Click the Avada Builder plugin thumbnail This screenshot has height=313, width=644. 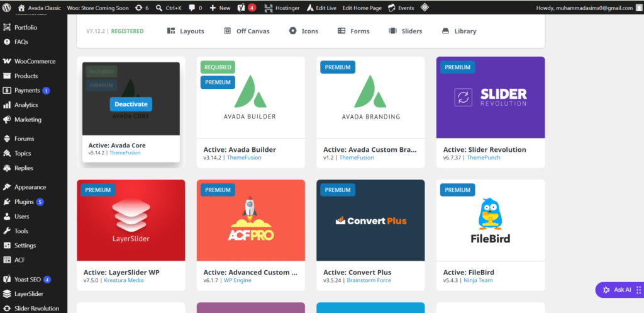250,98
